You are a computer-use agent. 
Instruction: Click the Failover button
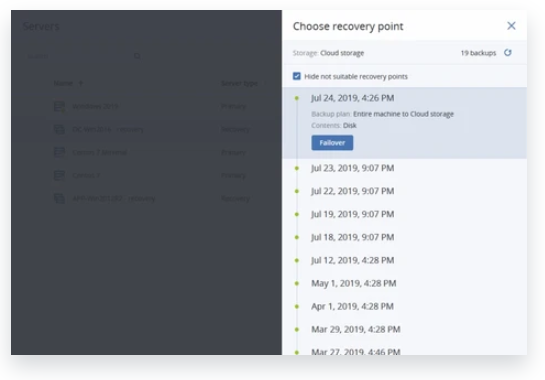332,143
